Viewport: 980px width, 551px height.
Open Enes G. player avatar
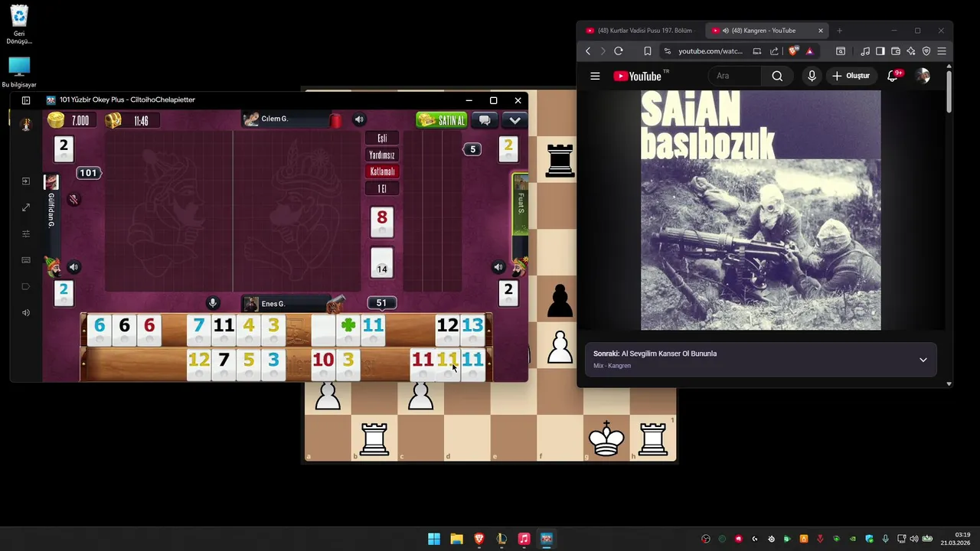251,304
